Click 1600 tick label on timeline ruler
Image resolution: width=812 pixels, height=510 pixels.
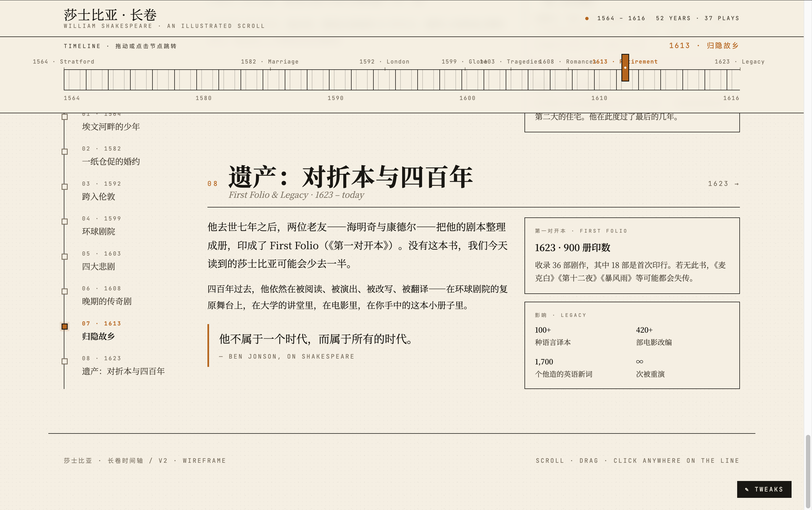tap(467, 98)
